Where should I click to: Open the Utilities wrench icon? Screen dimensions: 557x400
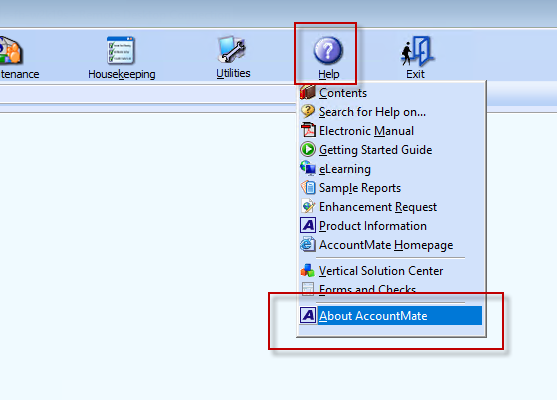click(232, 50)
